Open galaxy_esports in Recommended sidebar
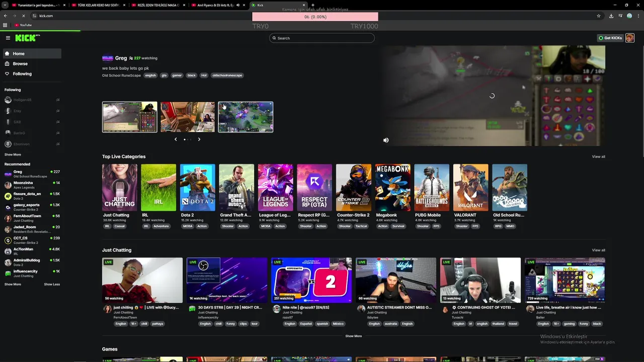Screen dimensions: 644x362 (32, 207)
